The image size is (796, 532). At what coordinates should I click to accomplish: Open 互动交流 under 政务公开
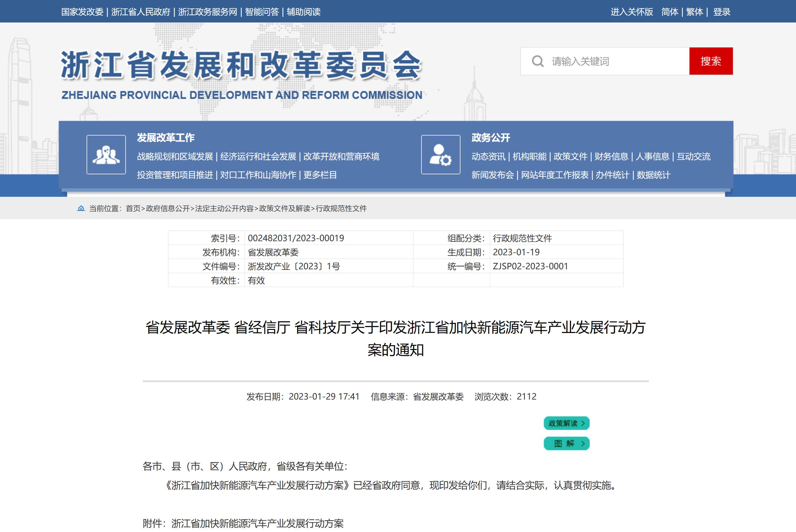[694, 157]
